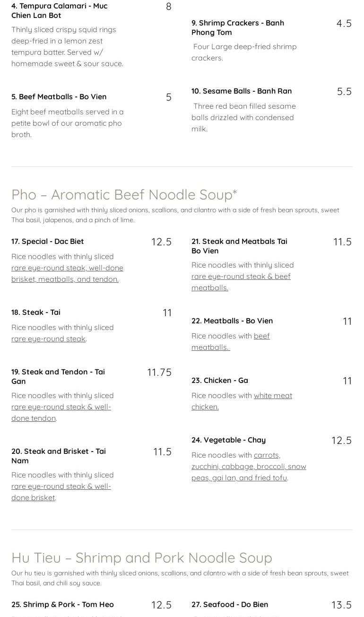Select 21. Steak and Meatbals Tai Bo Vien title
This screenshot has height=617, width=364.
tap(239, 246)
